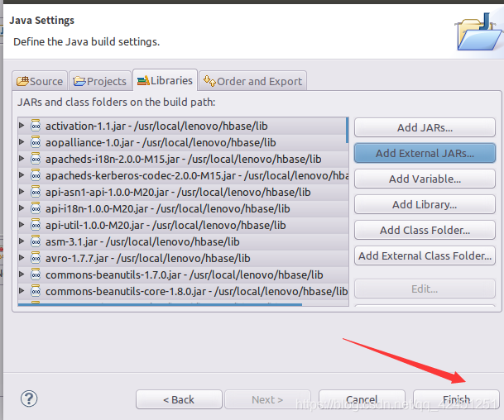Open the Order and Export tab
Image resolution: width=504 pixels, height=420 pixels.
pos(252,81)
